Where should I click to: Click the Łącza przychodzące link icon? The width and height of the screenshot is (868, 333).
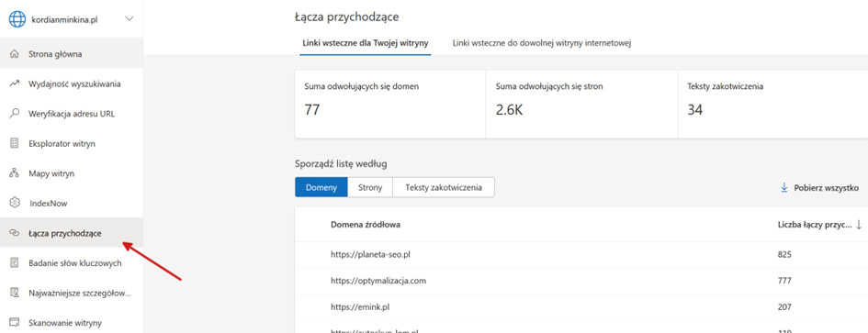click(x=15, y=233)
